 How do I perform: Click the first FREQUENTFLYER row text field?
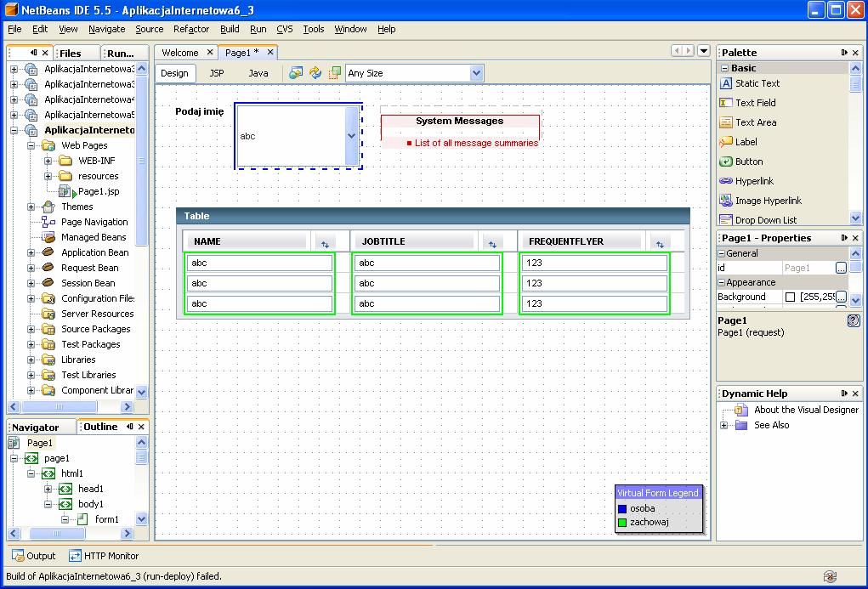(594, 263)
